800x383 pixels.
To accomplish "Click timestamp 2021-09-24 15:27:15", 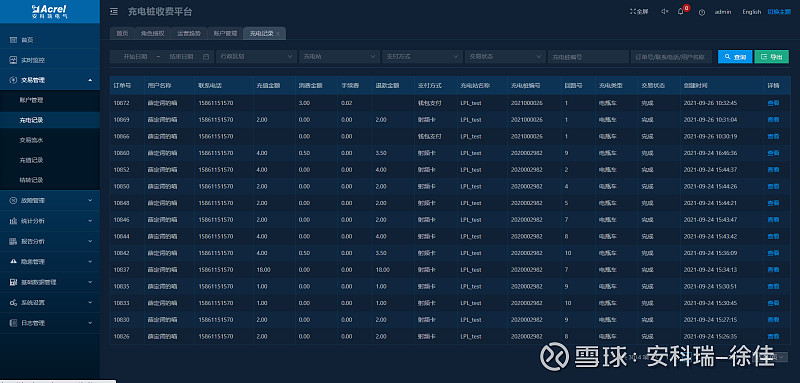I will [710, 320].
